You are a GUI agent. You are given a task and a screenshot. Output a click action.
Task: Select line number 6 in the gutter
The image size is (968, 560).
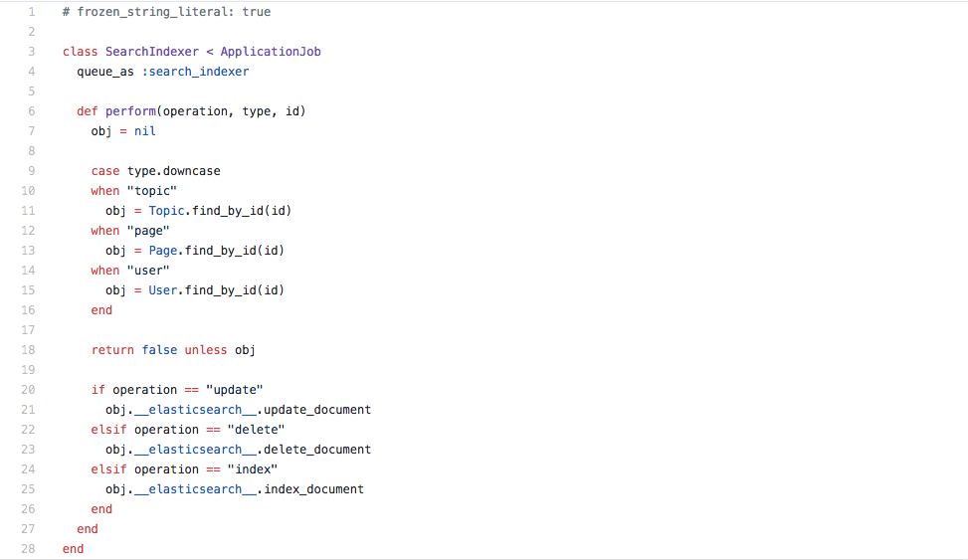[x=32, y=111]
